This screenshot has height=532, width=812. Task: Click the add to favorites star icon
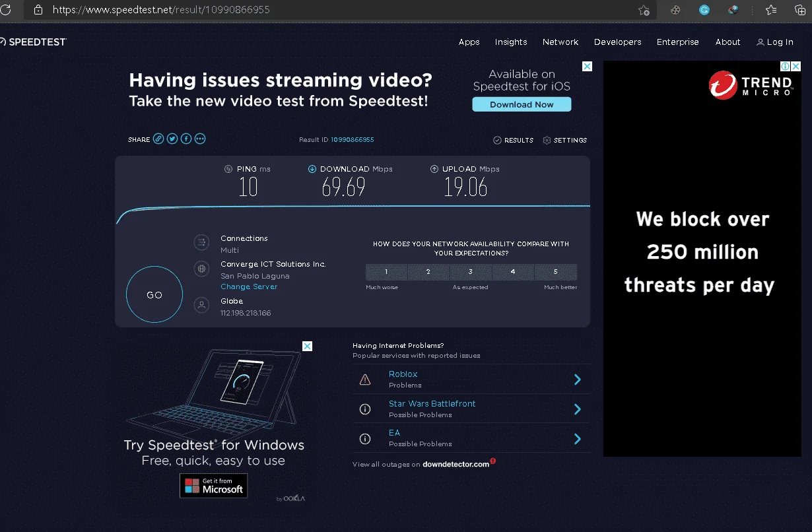644,10
